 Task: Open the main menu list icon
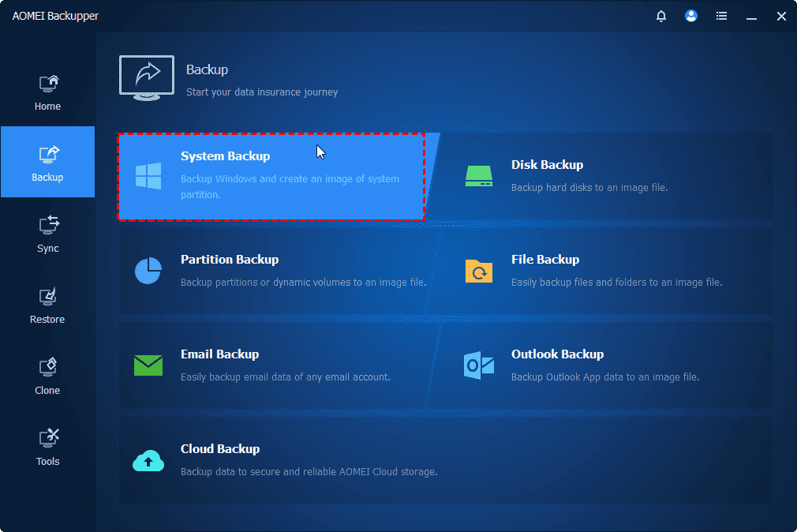pyautogui.click(x=721, y=17)
